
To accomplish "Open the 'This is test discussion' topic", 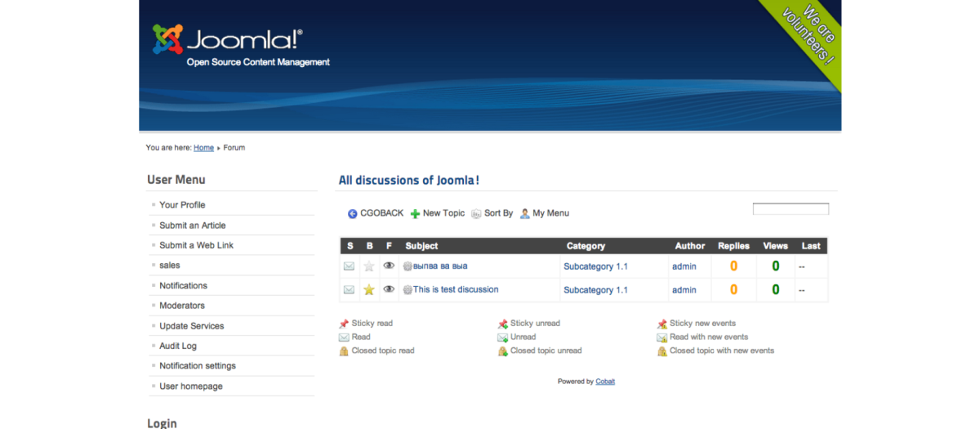I will (x=456, y=290).
